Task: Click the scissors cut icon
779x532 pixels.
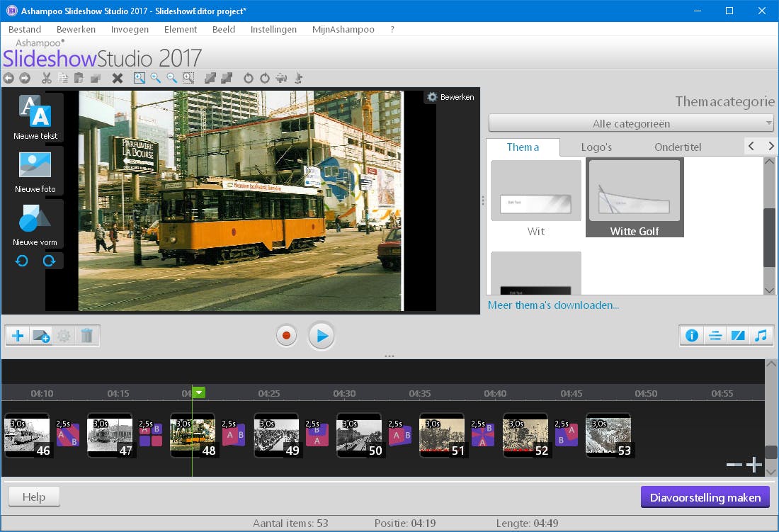Action: click(47, 78)
